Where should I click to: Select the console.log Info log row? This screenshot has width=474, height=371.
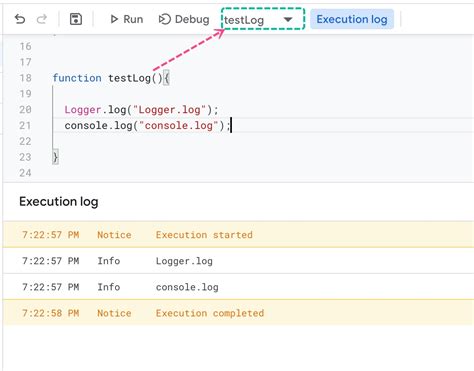click(x=238, y=287)
